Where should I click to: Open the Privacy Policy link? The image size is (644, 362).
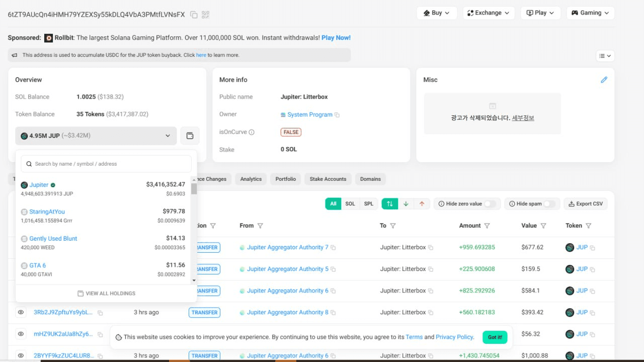click(x=454, y=337)
